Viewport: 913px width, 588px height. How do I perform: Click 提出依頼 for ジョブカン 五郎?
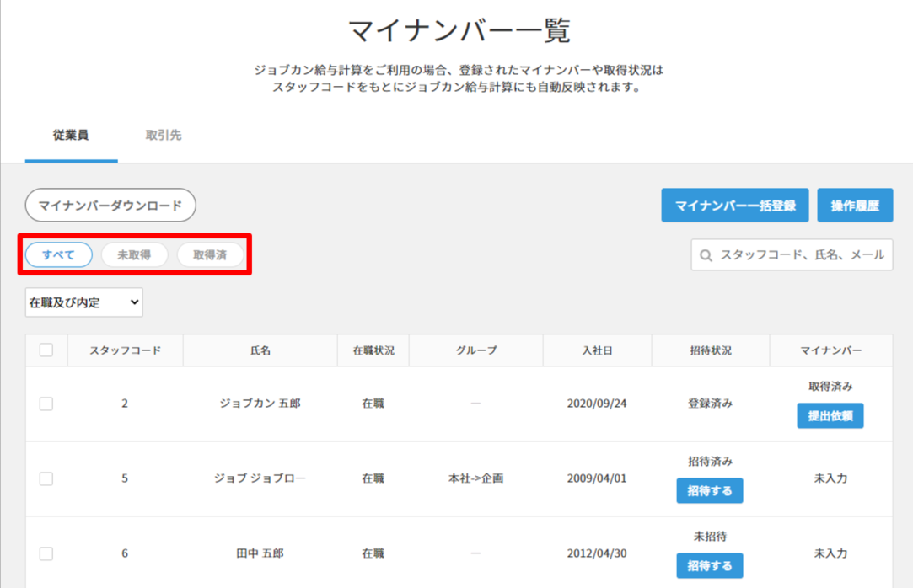click(830, 415)
